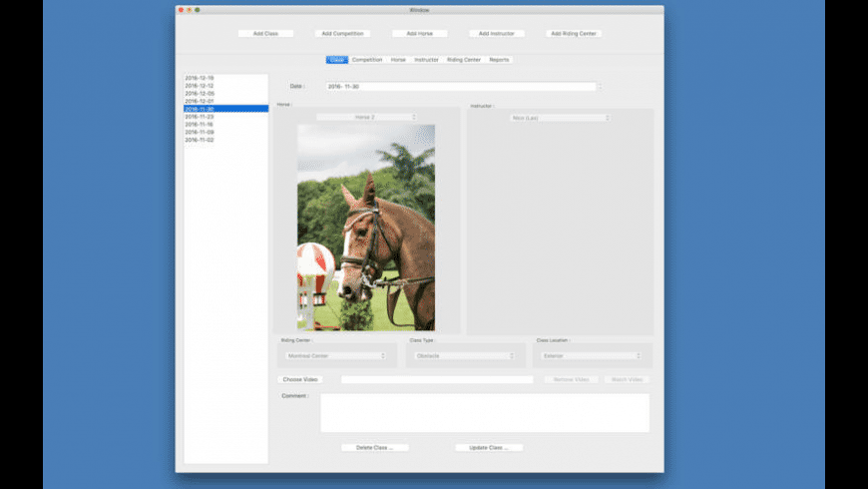The width and height of the screenshot is (868, 489).
Task: Open the Nico (Les) instructor dropdown
Action: coord(560,118)
